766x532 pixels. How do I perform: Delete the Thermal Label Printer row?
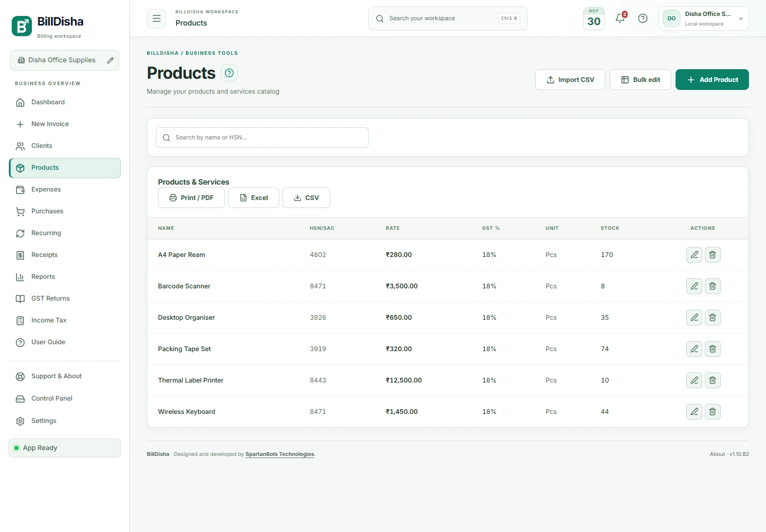click(x=713, y=380)
